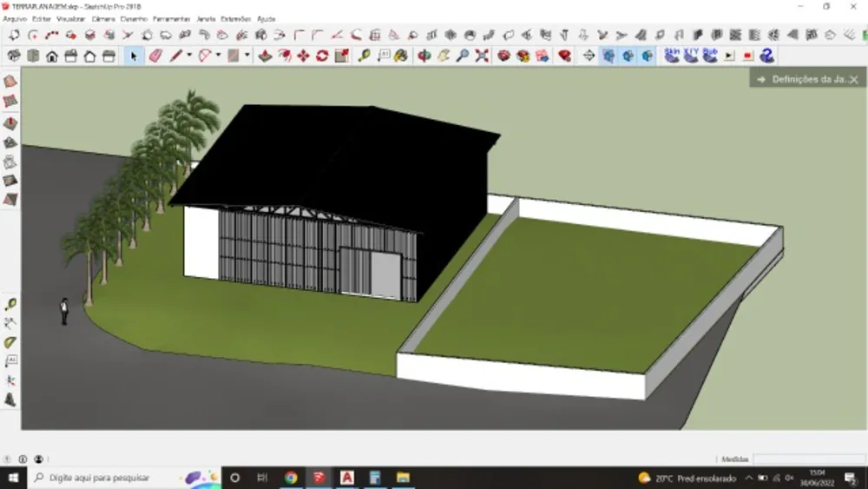The width and height of the screenshot is (868, 489).
Task: Choose the red Move tool
Action: 303,56
